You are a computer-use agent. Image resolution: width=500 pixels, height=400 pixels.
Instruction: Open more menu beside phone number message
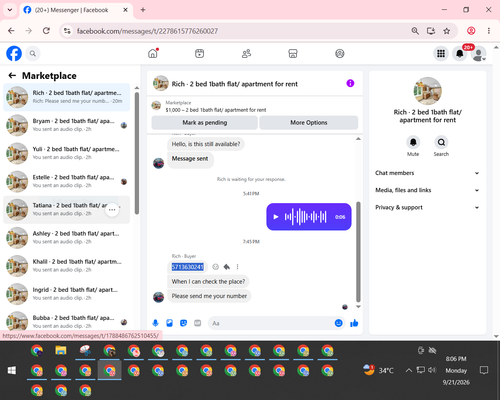click(x=237, y=267)
